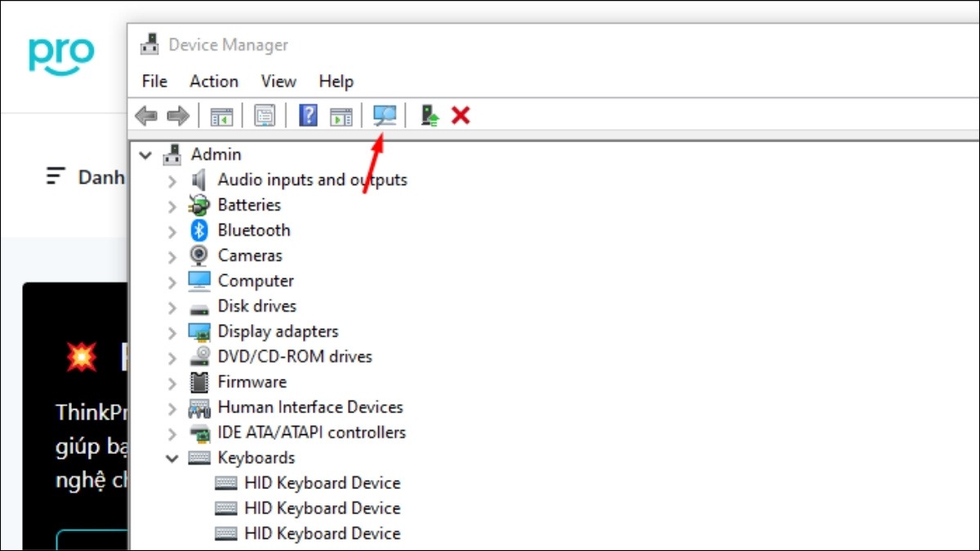The width and height of the screenshot is (980, 551).
Task: Select the 'Keyboards' label
Action: click(x=256, y=458)
